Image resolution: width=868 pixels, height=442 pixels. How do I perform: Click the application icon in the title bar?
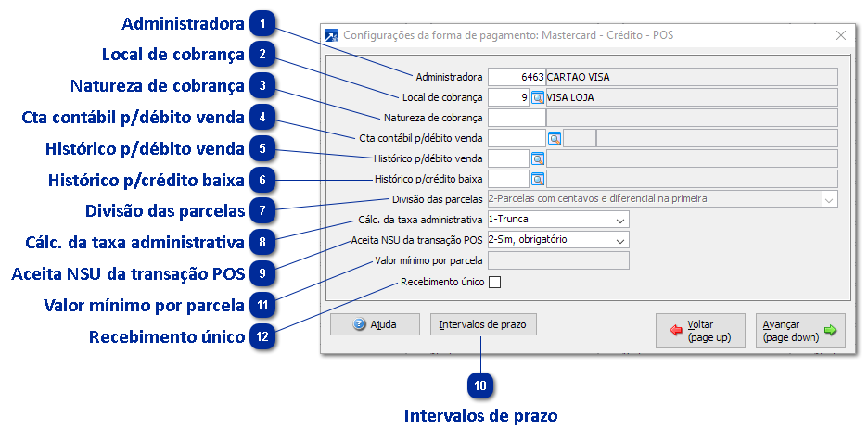(x=331, y=36)
